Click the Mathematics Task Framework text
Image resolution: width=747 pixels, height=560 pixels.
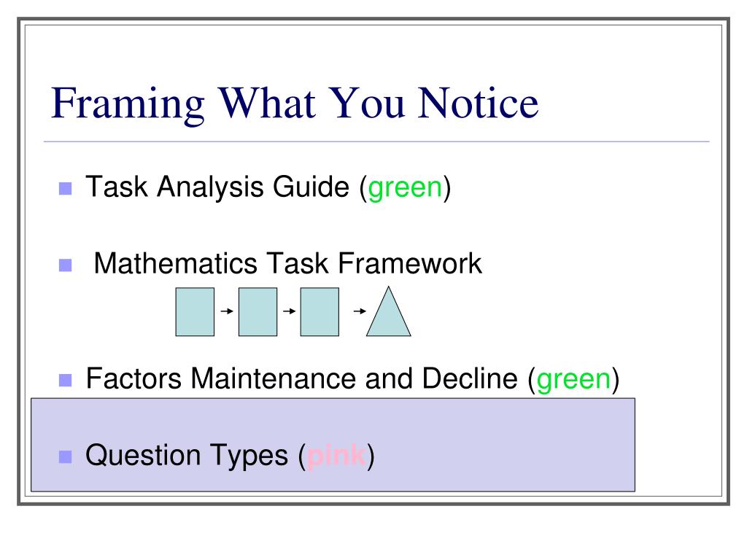point(287,263)
